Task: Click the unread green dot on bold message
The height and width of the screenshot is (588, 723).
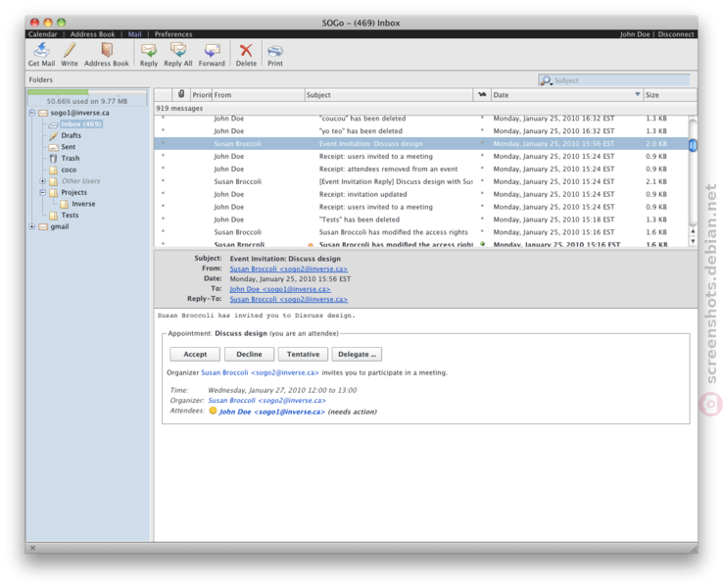Action: click(x=482, y=243)
